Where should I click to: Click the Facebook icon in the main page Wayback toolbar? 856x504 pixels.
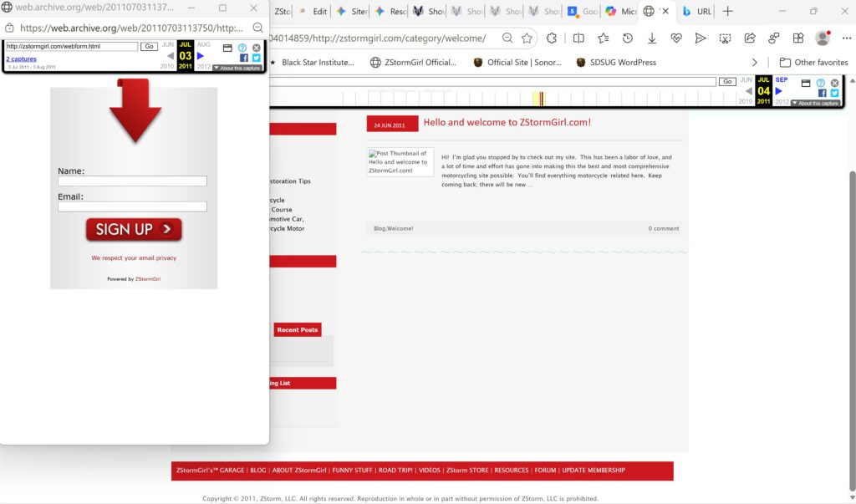823,93
